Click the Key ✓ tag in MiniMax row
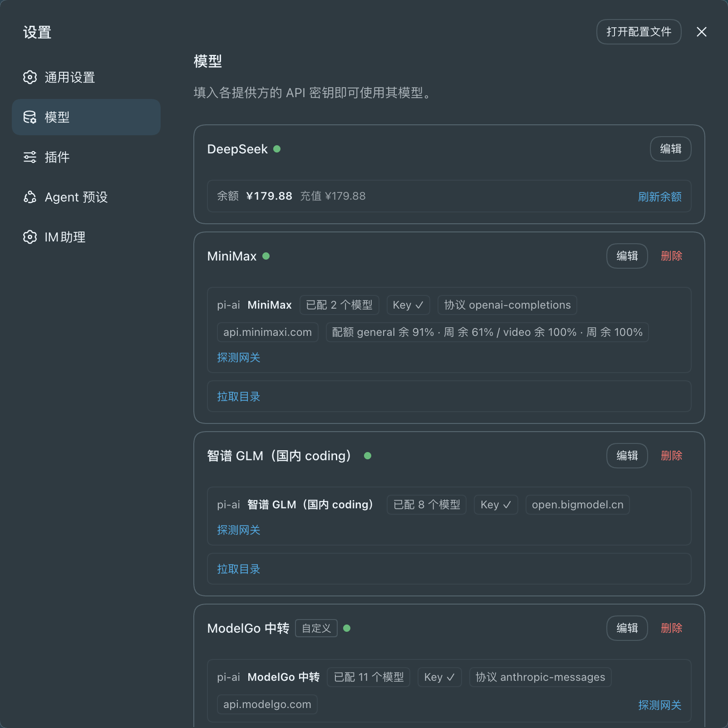 pyautogui.click(x=408, y=305)
